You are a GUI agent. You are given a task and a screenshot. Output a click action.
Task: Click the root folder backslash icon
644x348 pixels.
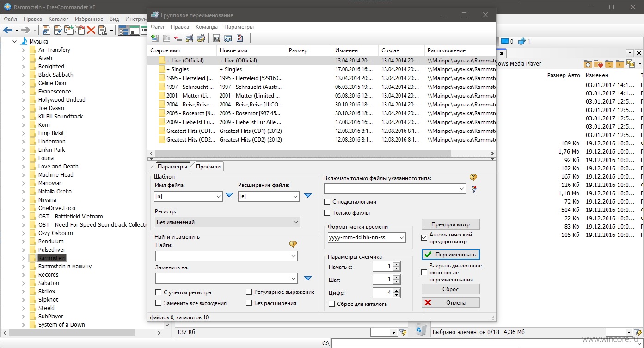tap(620, 64)
